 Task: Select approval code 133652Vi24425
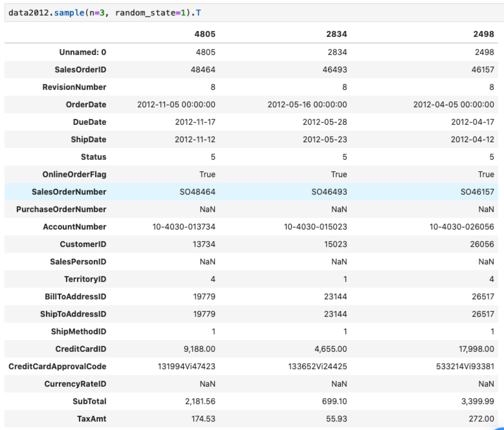tap(317, 367)
